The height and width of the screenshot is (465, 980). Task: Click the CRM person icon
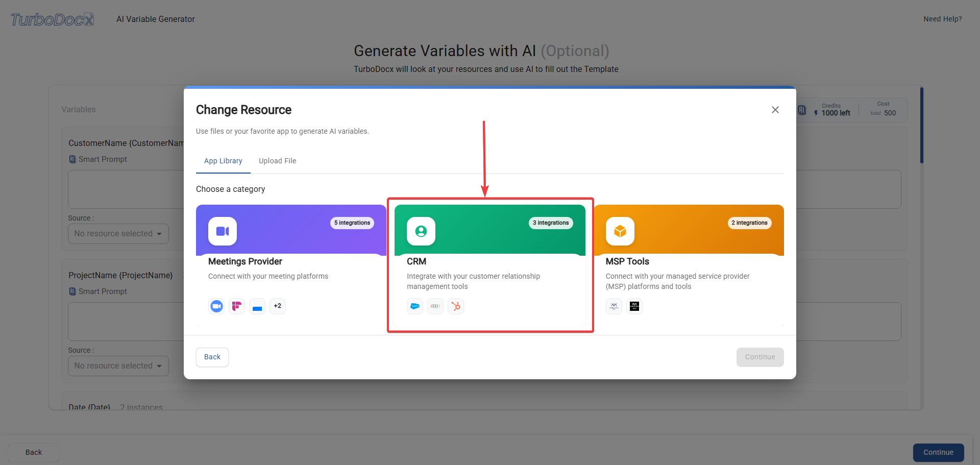[421, 231]
